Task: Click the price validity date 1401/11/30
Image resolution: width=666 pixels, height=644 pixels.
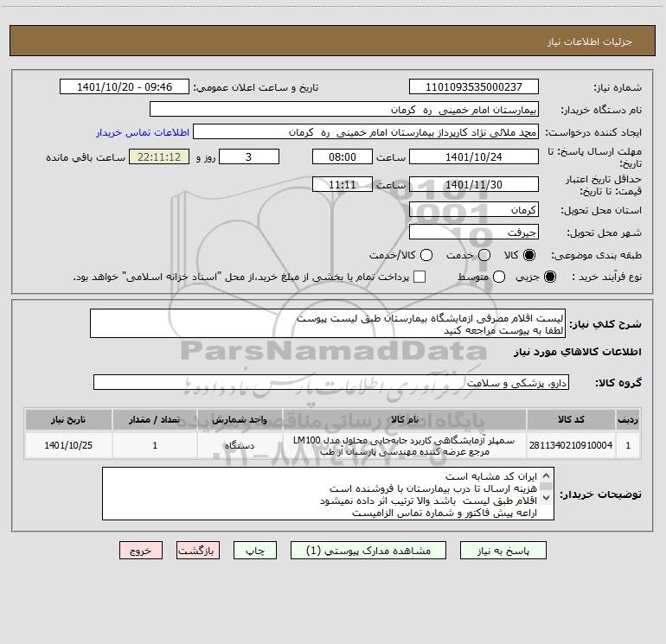Action: (x=474, y=184)
